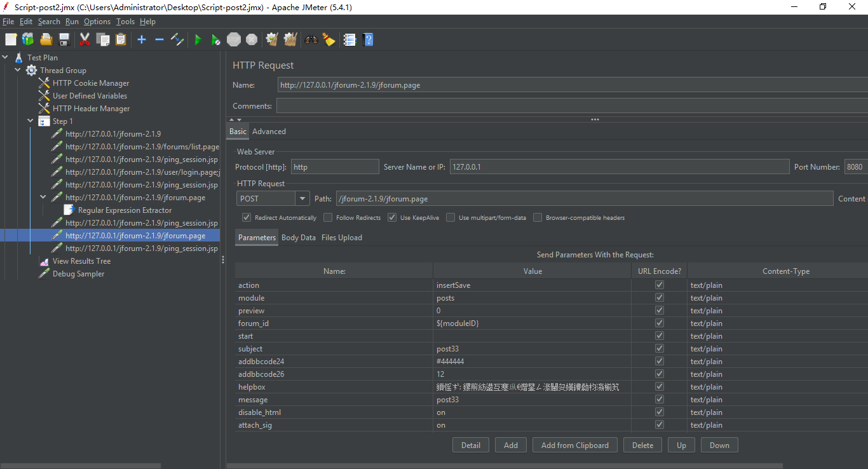Switch to the Body Data tab
Viewport: 868px width, 469px height.
(x=299, y=238)
